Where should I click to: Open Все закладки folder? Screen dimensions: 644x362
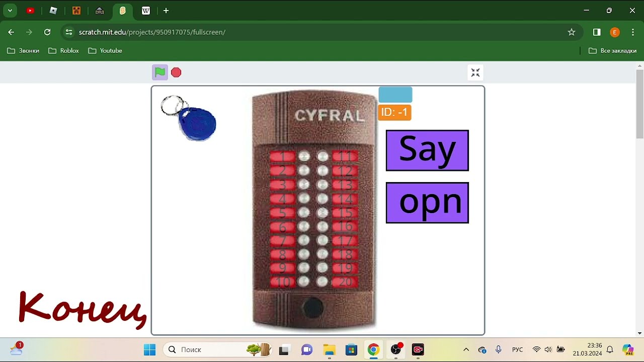pos(613,51)
